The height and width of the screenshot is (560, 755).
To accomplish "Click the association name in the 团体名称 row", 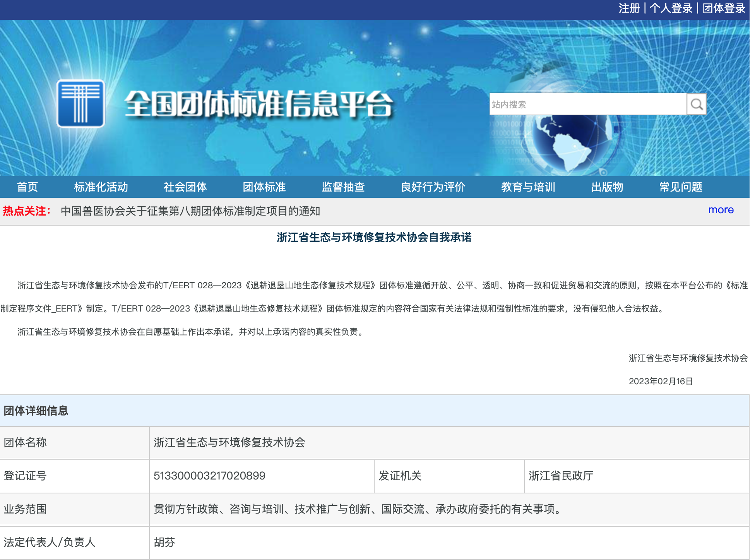I will [229, 442].
